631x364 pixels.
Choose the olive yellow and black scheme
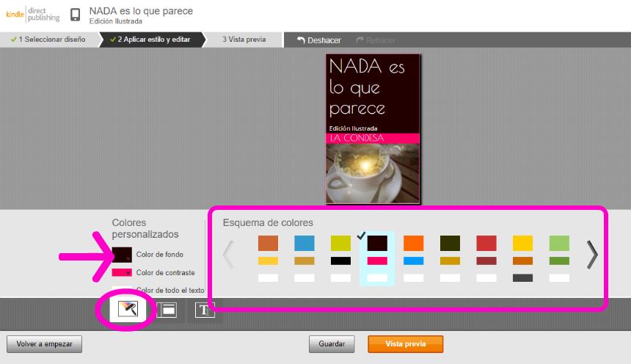click(x=340, y=258)
